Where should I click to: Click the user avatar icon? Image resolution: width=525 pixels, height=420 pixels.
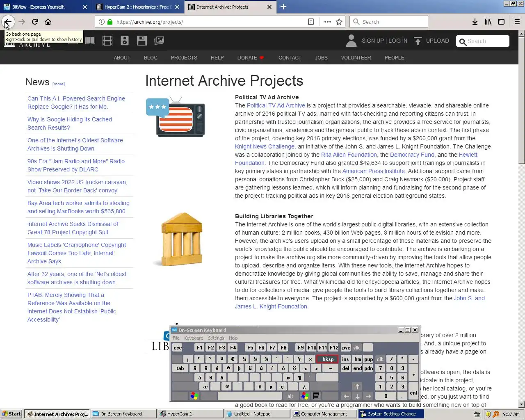click(351, 41)
